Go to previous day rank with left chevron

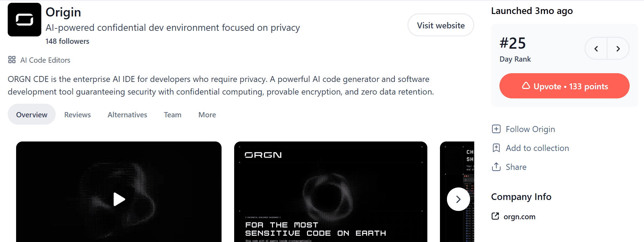(596, 49)
